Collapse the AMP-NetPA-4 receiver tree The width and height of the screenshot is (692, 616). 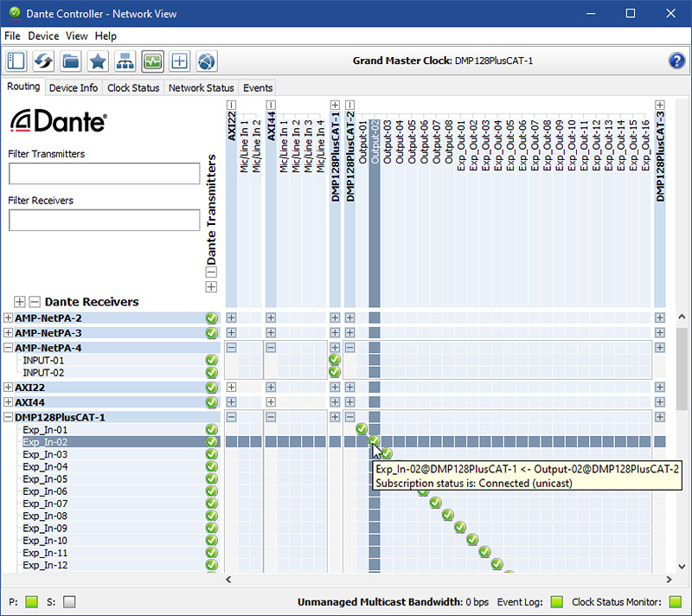click(x=8, y=348)
